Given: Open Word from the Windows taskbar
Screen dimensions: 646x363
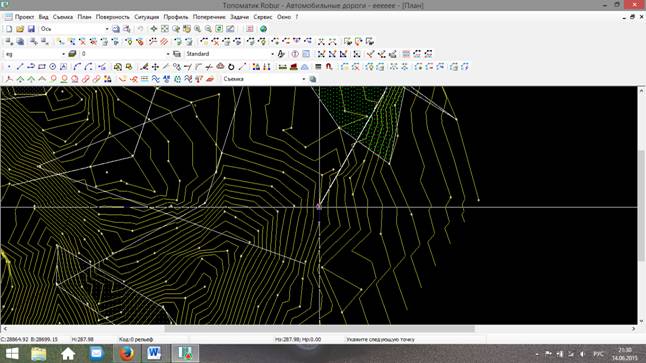Looking at the screenshot, I should [154, 354].
